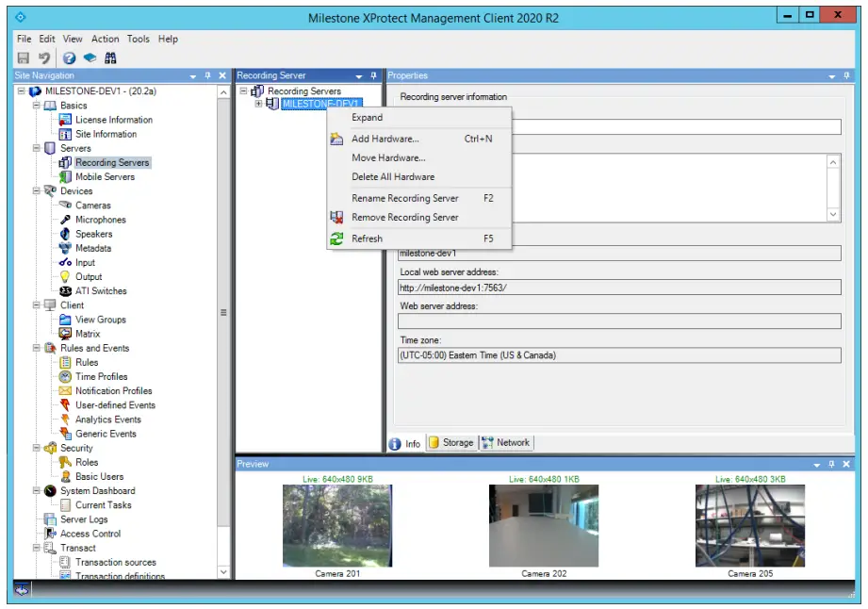Switch to the Storage tab

pos(451,443)
